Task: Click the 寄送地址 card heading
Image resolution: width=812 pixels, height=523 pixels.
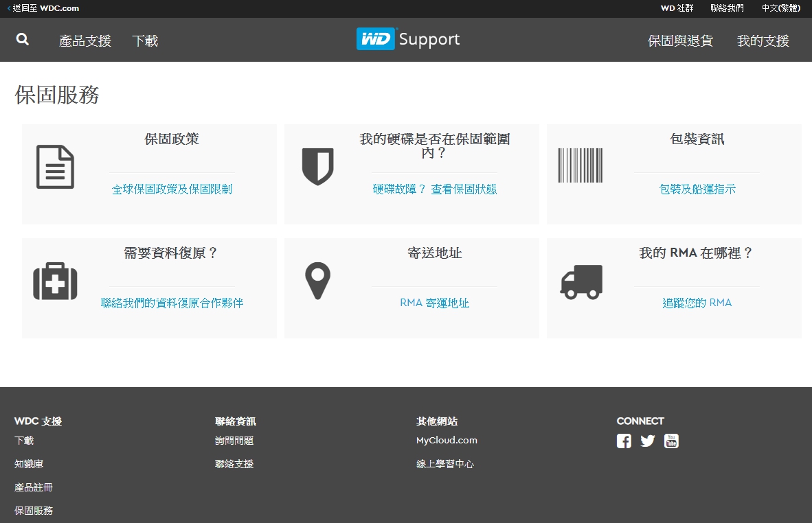Action: 434,253
